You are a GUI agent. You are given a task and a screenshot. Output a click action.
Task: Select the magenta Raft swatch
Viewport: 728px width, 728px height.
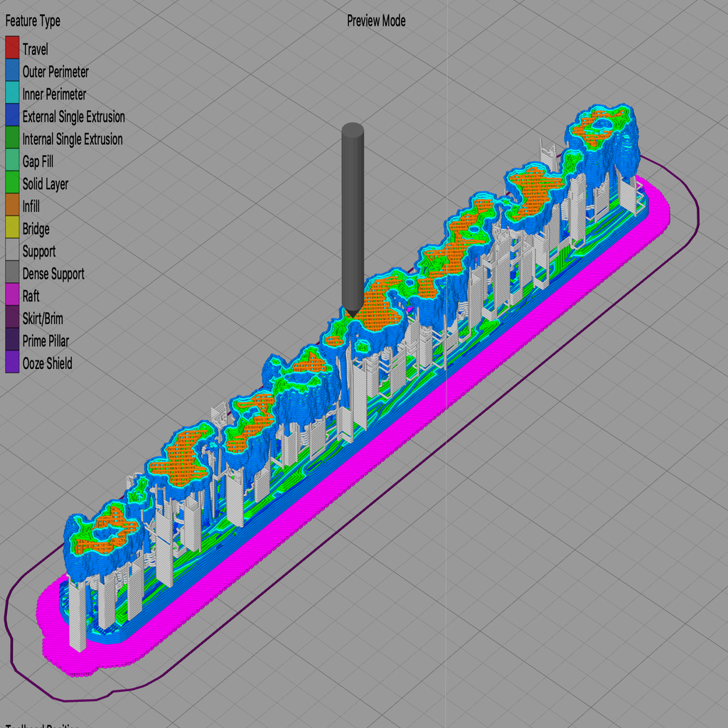tap(12, 294)
